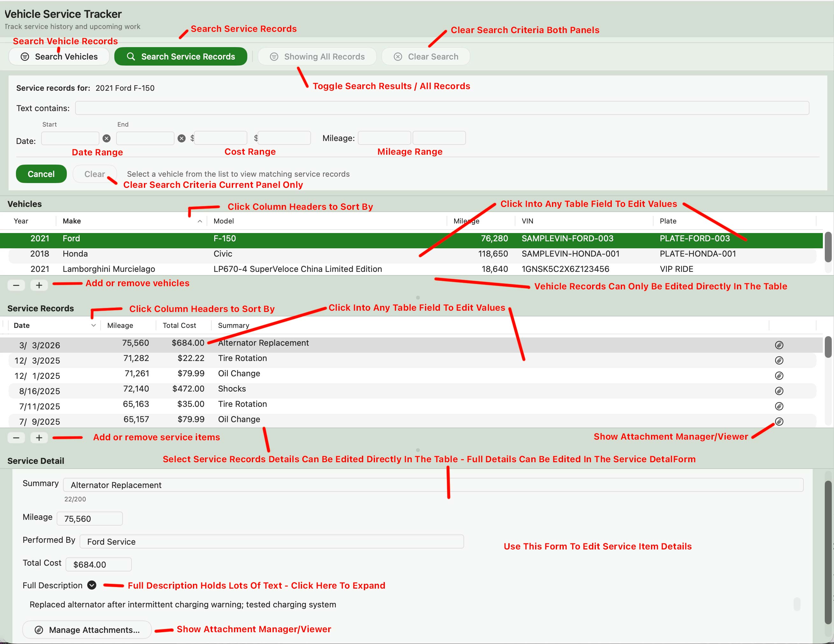Open attachment viewer for Alternator Replacement row
The width and height of the screenshot is (834, 644).
tap(779, 345)
